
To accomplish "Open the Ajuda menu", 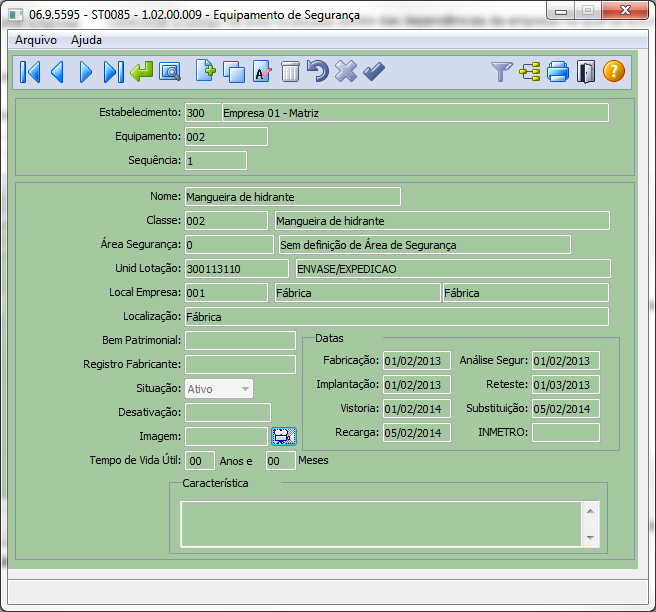I will pos(87,40).
